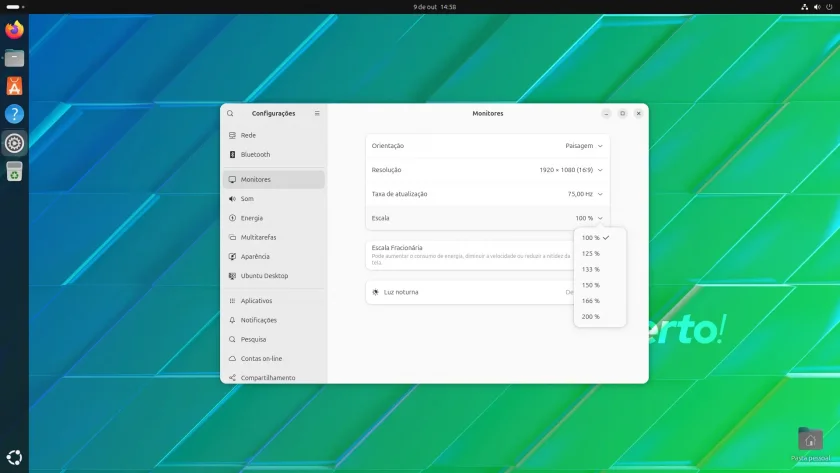This screenshot has width=840, height=473.
Task: Open the Pasta pessoal desktop folder
Action: click(x=811, y=444)
